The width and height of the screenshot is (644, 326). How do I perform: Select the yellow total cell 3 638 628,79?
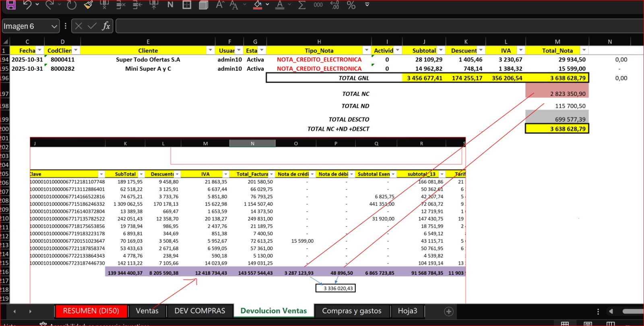point(557,129)
